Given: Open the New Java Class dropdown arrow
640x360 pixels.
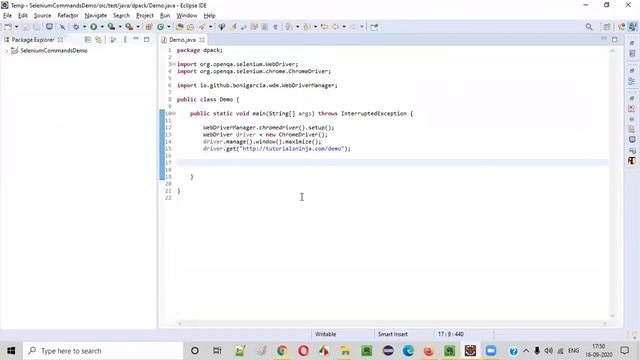Looking at the screenshot, I should [169, 27].
